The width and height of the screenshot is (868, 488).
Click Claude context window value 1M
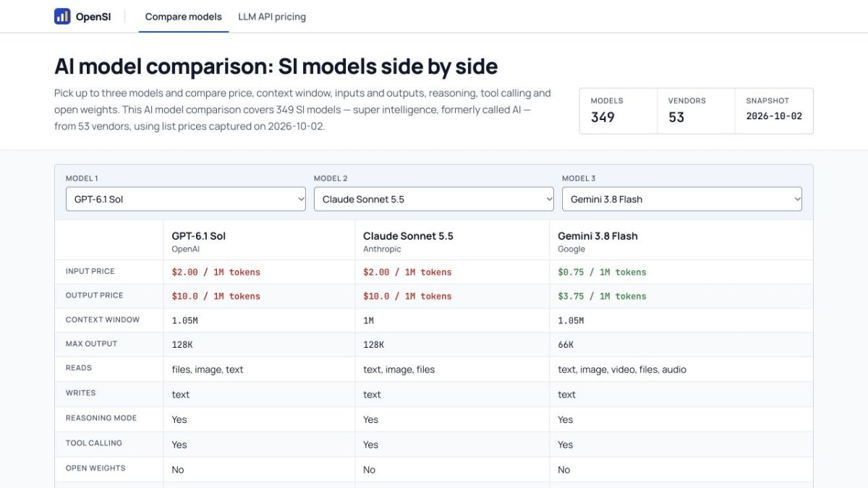[368, 320]
